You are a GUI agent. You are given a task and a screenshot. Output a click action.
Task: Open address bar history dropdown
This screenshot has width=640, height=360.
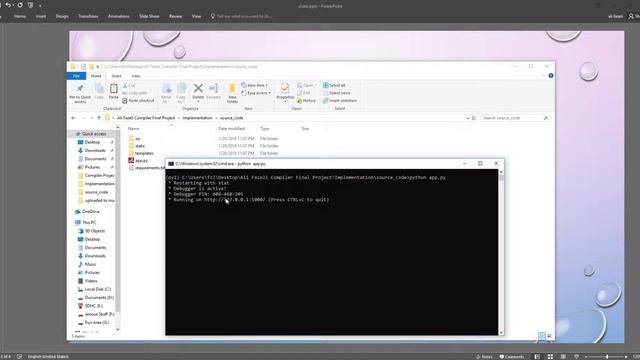[x=467, y=118]
